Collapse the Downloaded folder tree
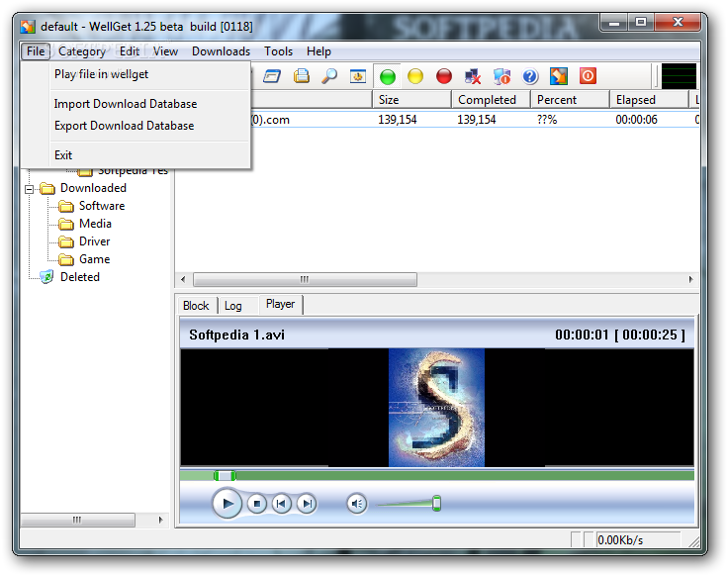Viewport: 728px width, 576px height. click(30, 189)
